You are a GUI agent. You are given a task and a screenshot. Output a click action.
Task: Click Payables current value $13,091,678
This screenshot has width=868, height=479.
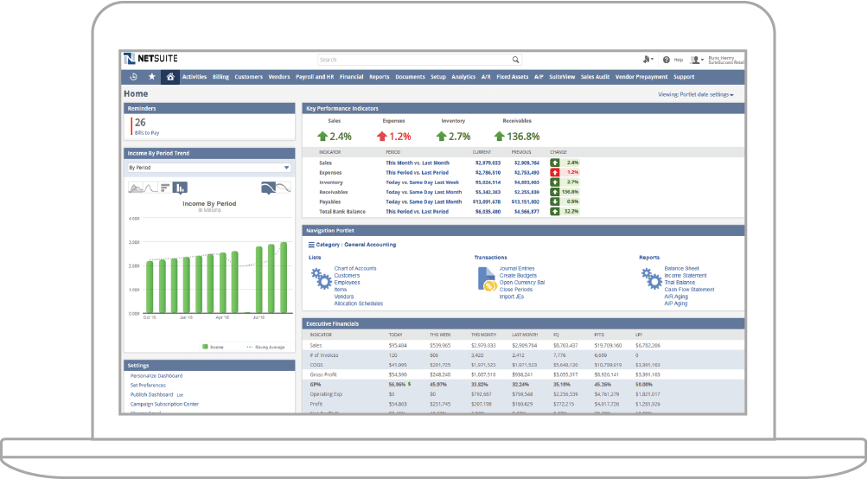[487, 201]
